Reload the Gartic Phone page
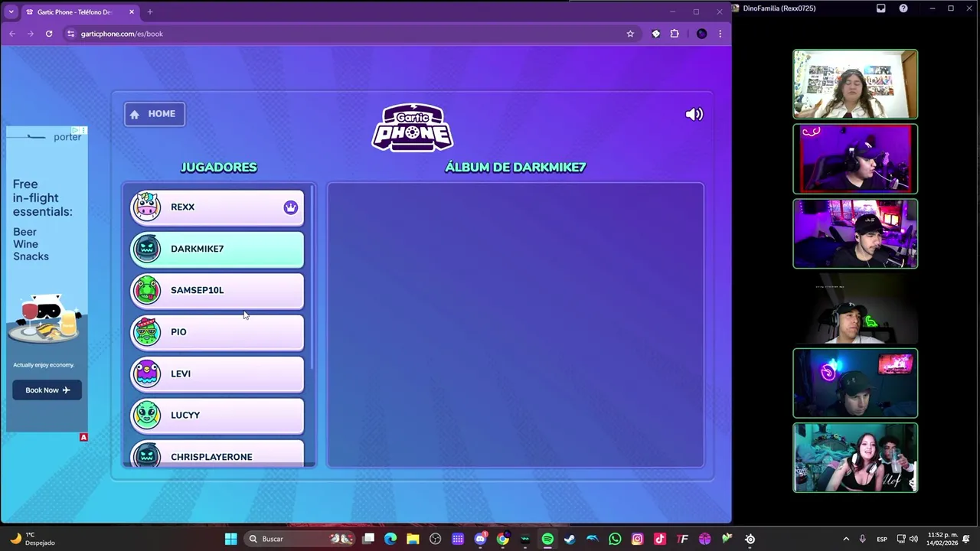 tap(49, 34)
